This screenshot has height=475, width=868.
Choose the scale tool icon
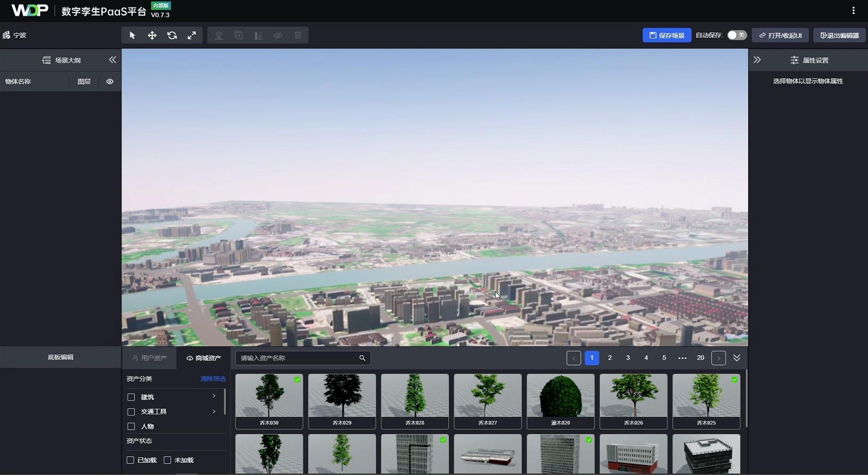tap(192, 35)
